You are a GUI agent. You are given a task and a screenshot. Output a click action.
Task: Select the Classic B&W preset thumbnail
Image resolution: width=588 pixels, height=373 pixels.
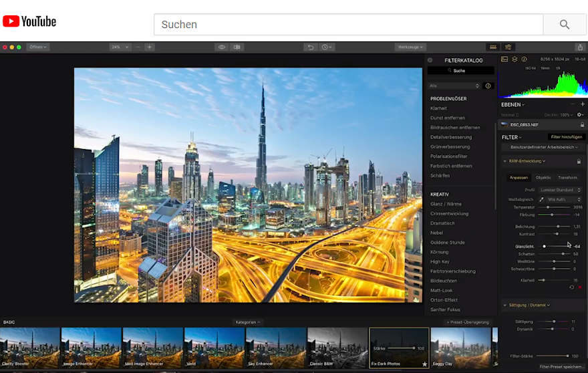coord(337,348)
